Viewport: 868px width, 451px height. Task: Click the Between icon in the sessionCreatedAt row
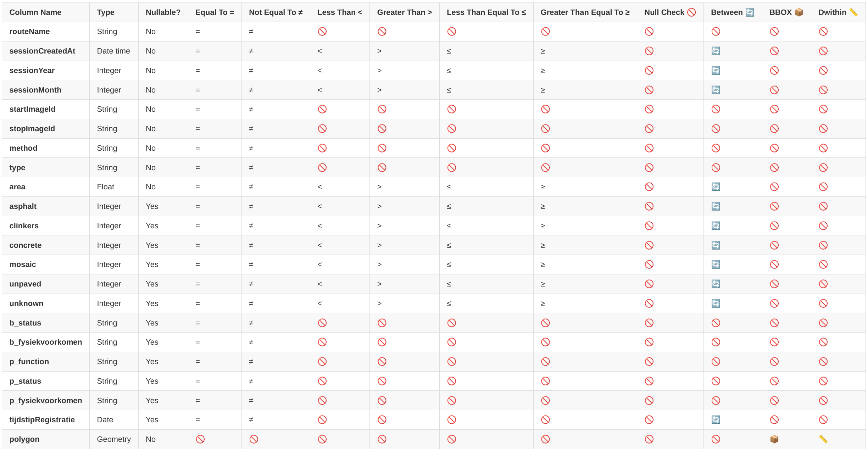pyautogui.click(x=716, y=51)
